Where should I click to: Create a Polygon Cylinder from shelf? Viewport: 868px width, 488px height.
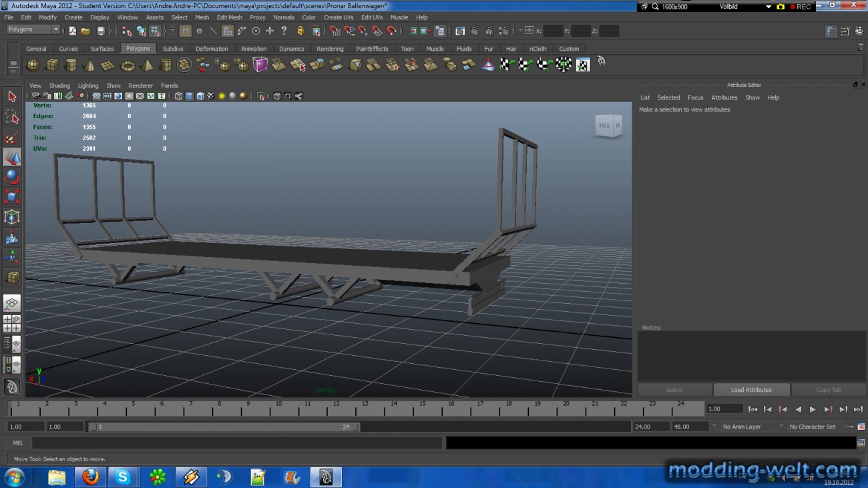pyautogui.click(x=70, y=65)
